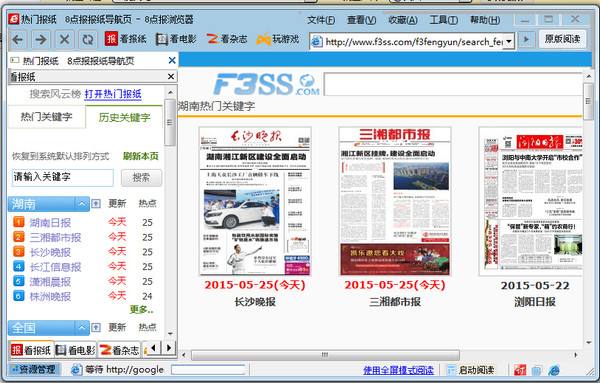Focus the F3SS search input box

click(453, 85)
